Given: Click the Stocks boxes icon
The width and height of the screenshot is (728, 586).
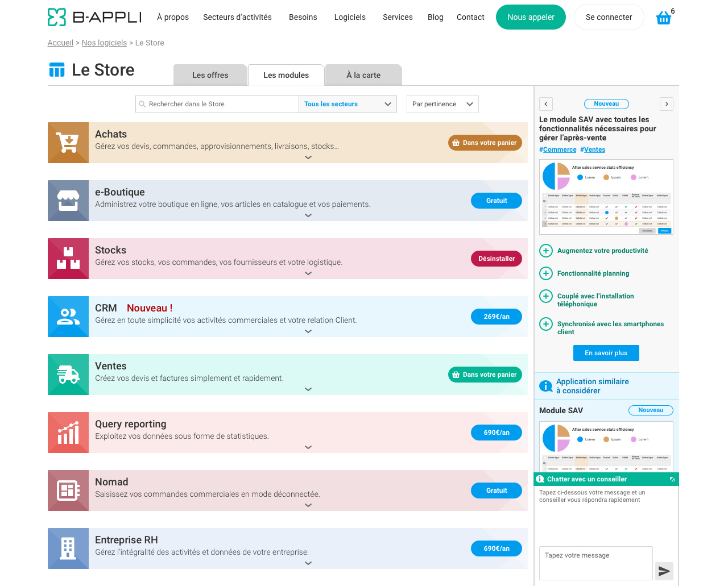Looking at the screenshot, I should coord(68,259).
